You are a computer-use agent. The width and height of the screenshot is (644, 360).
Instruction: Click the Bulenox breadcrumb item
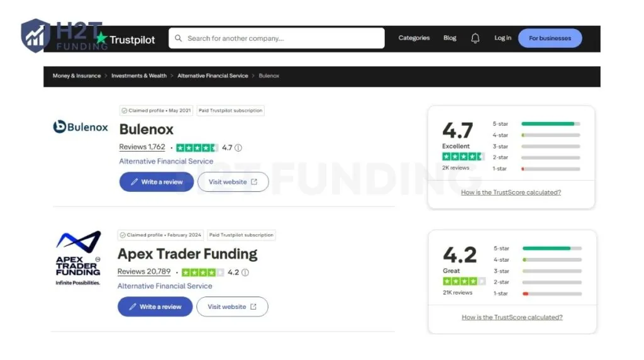269,76
